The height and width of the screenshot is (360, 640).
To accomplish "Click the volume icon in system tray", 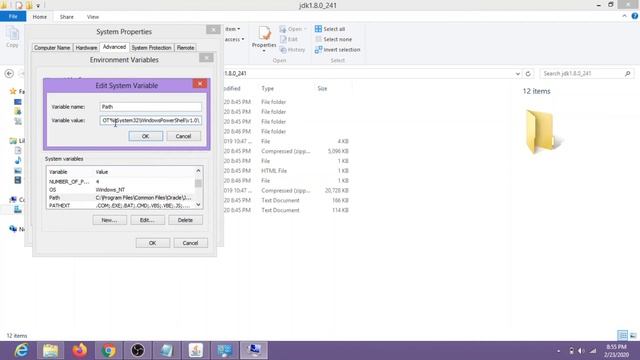I will (581, 351).
